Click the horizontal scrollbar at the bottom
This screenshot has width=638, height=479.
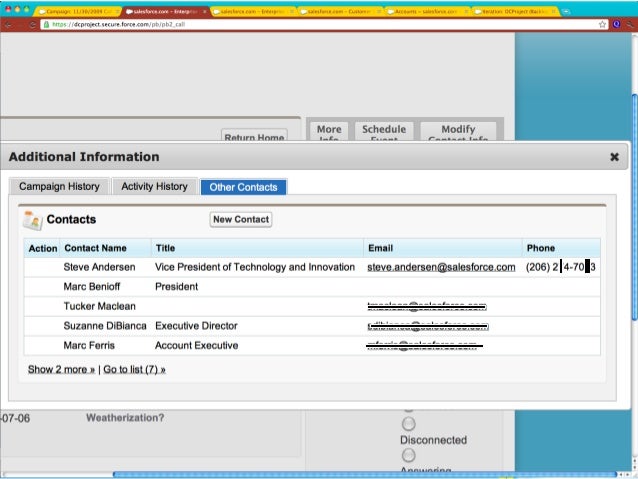point(364,475)
